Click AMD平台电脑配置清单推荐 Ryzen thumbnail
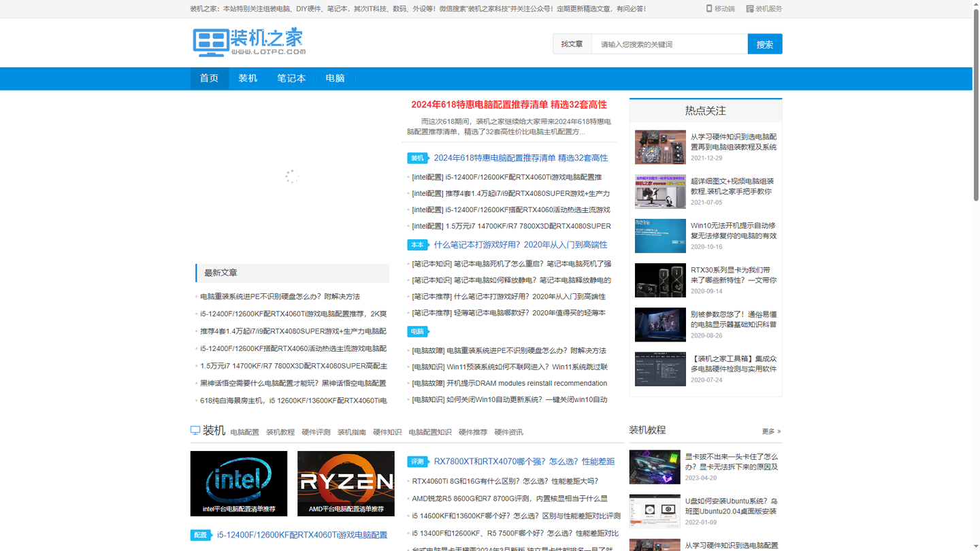Viewport: 980px width, 551px height. [346, 484]
